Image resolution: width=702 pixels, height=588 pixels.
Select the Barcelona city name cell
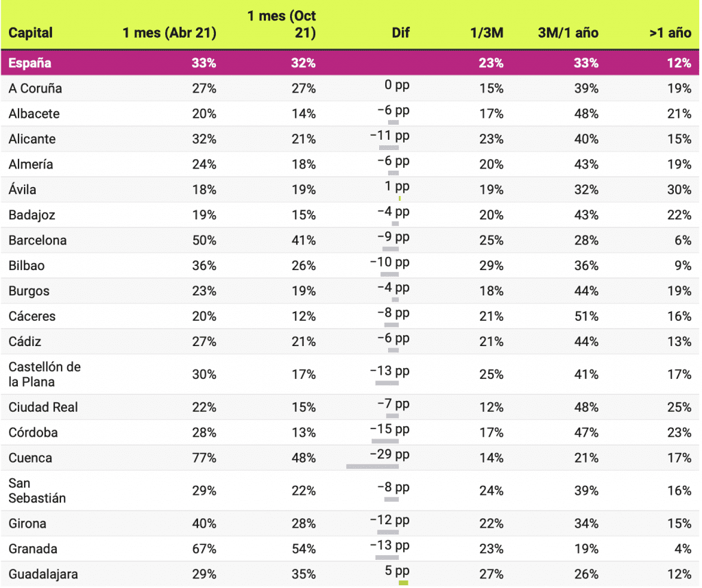[38, 241]
